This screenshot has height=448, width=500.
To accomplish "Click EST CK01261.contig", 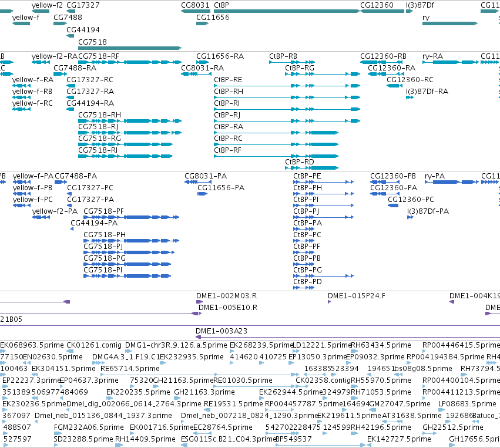I will tap(94, 345).
